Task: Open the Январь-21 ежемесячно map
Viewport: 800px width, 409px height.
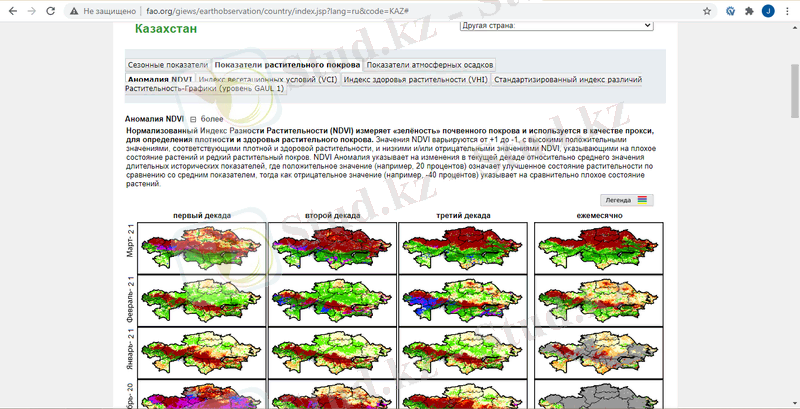Action: 598,352
